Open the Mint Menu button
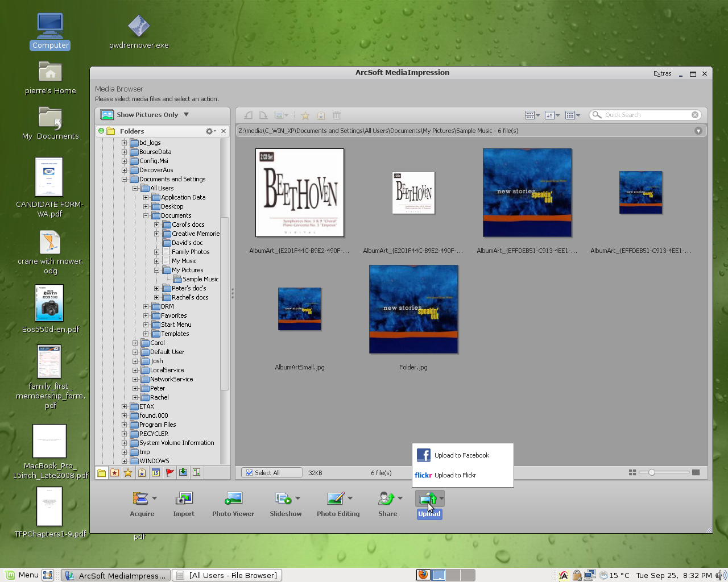 click(x=22, y=575)
